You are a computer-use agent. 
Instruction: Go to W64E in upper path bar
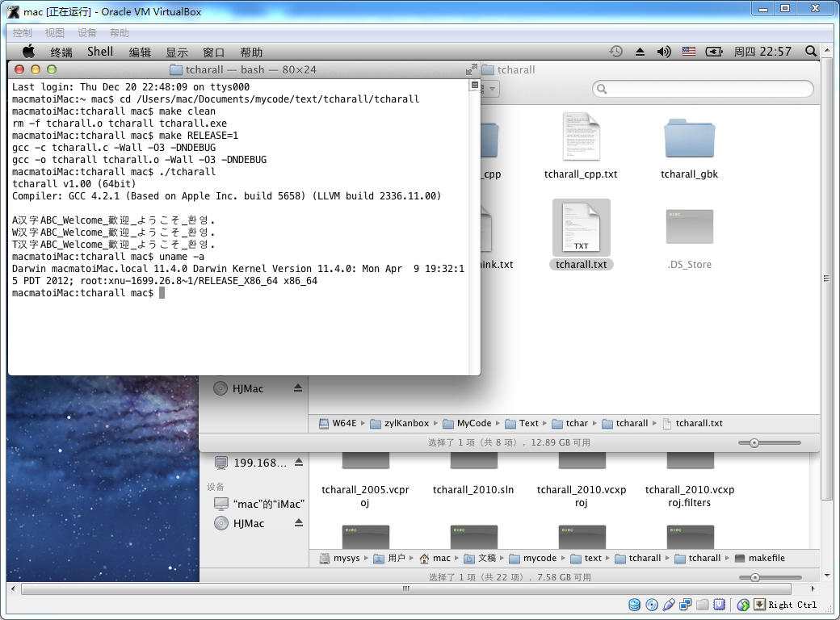point(338,423)
